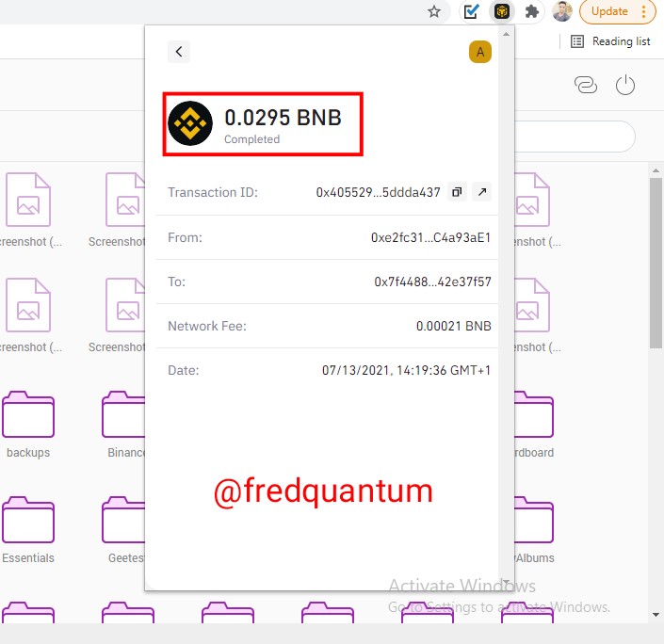This screenshot has width=664, height=644.
Task: Bookmark this page with the star icon
Action: click(434, 11)
